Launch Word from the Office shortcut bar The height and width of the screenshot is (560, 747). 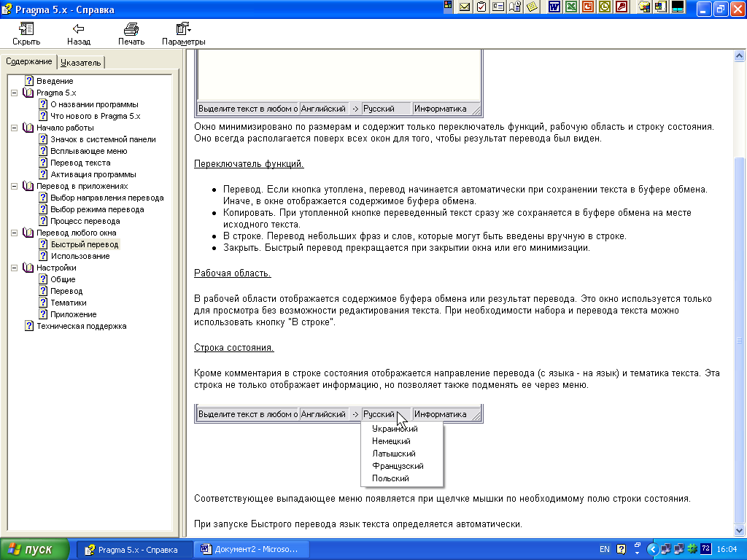tap(554, 7)
